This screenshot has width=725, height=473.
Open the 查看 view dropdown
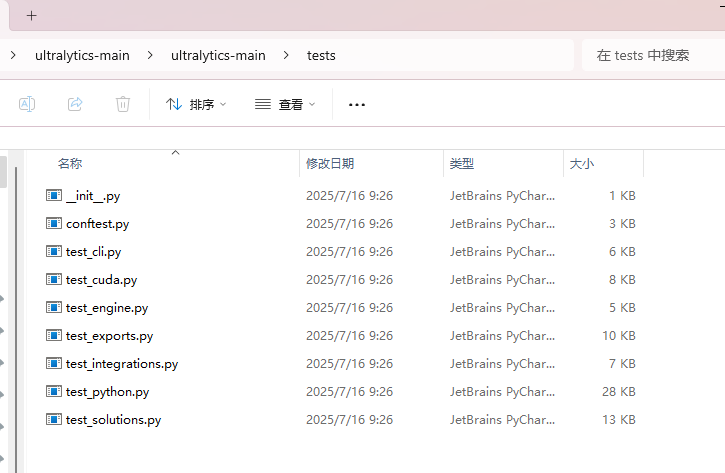[285, 104]
